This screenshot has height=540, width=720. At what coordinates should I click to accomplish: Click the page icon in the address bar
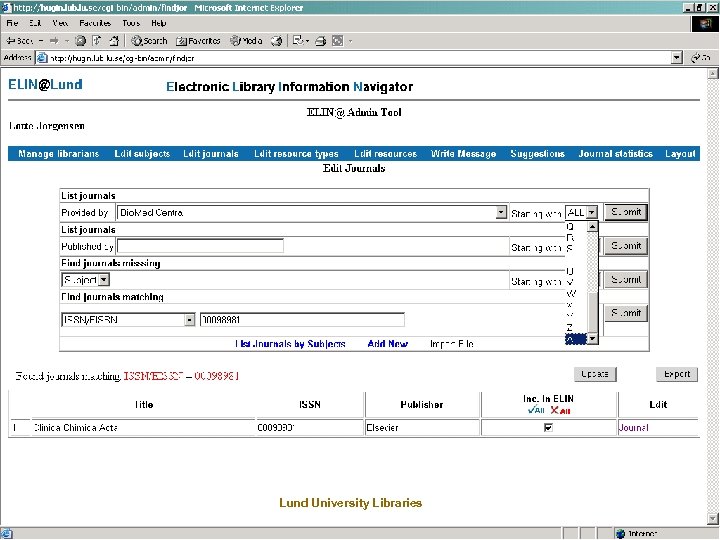(42, 58)
